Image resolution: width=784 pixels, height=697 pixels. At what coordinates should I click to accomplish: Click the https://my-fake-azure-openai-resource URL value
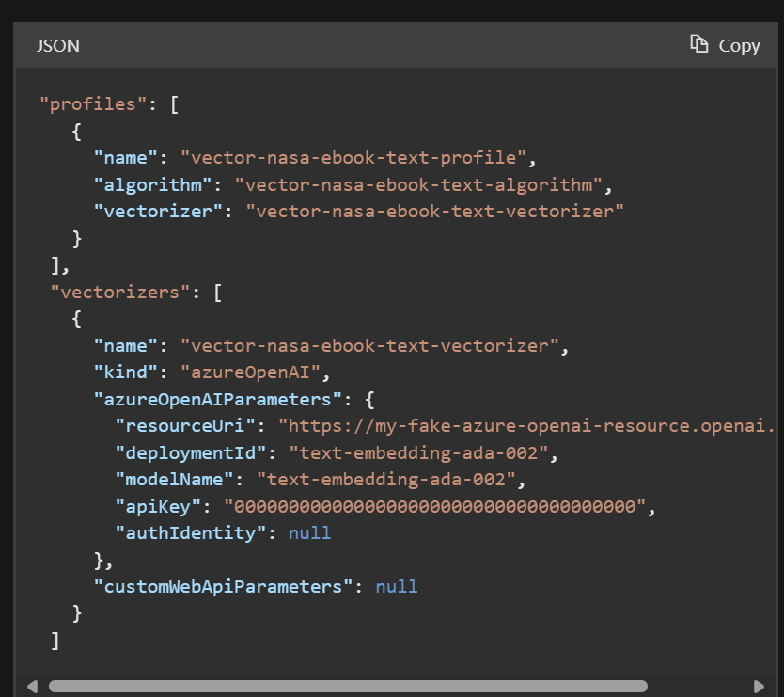click(x=526, y=426)
